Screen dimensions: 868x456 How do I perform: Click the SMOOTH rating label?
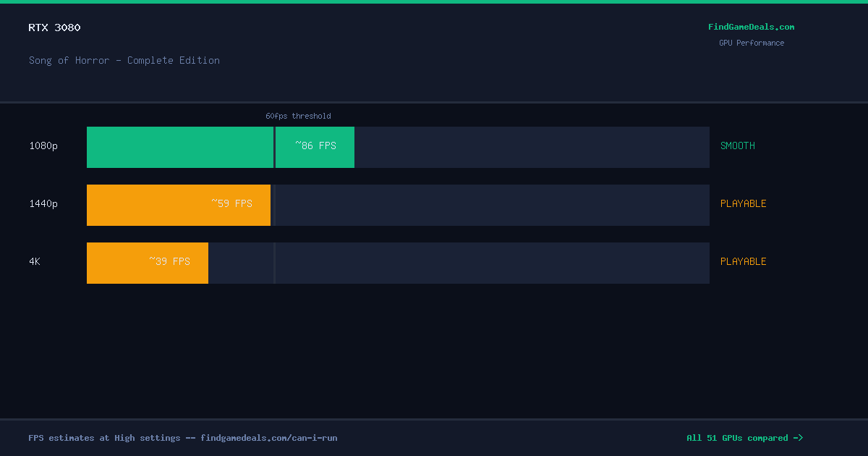738,145
